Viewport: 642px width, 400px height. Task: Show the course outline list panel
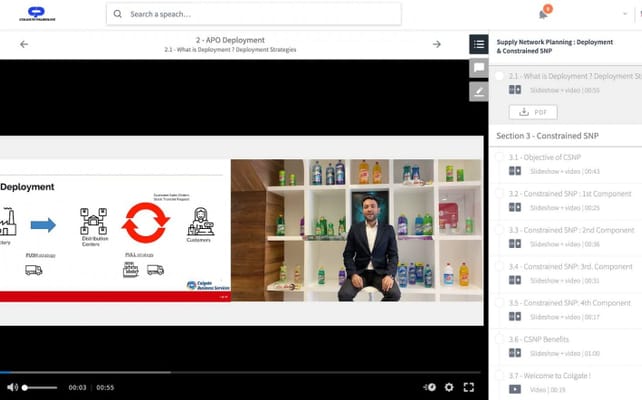pos(478,44)
